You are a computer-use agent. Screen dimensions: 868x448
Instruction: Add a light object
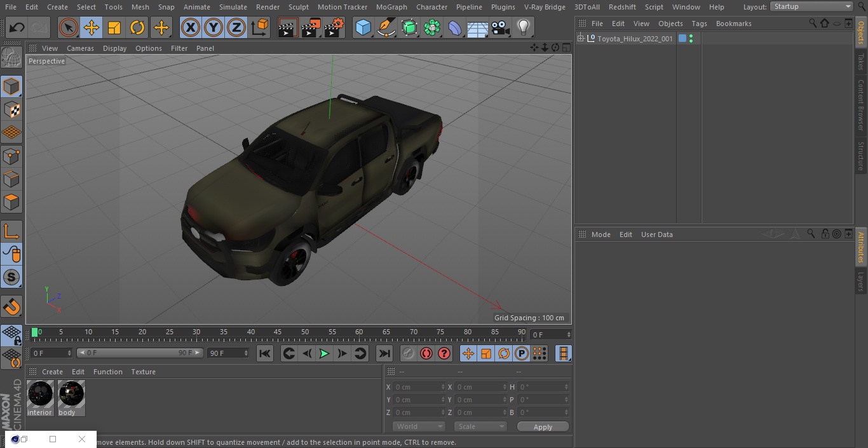[x=524, y=28]
